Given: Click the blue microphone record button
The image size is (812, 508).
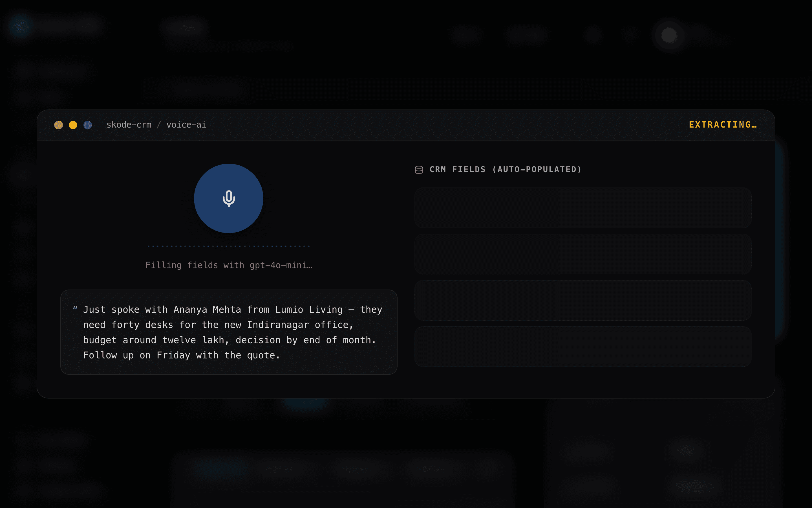Looking at the screenshot, I should [x=228, y=198].
